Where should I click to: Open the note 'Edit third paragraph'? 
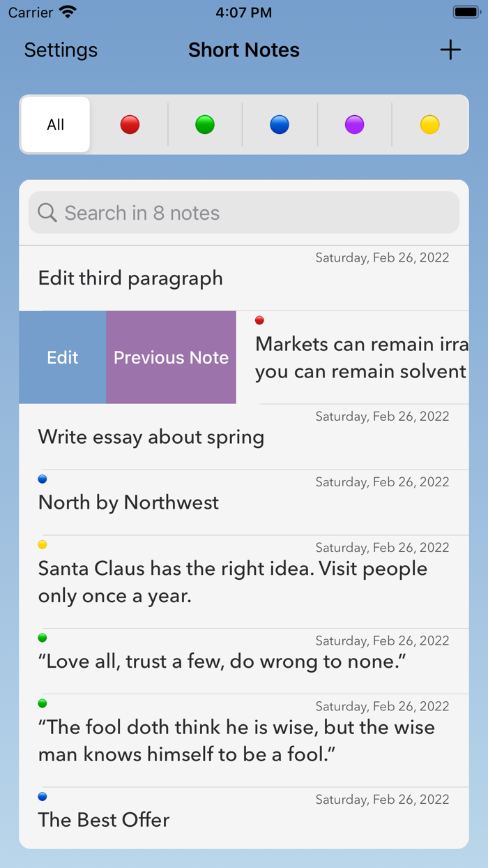pyautogui.click(x=130, y=278)
